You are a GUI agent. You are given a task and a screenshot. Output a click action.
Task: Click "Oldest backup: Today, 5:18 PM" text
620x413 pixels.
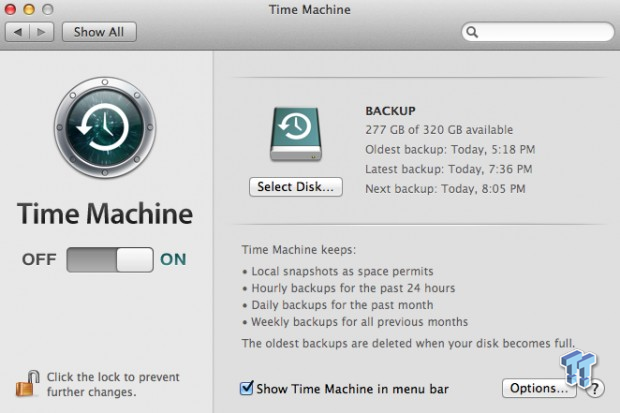(450, 150)
